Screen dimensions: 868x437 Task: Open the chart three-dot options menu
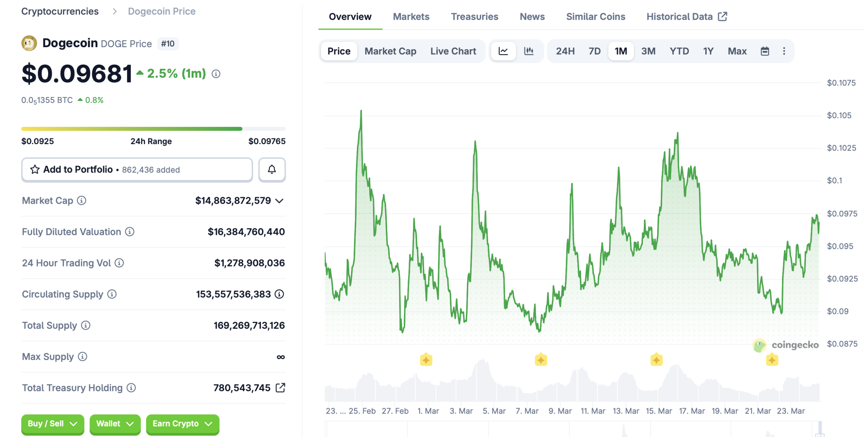pos(784,51)
